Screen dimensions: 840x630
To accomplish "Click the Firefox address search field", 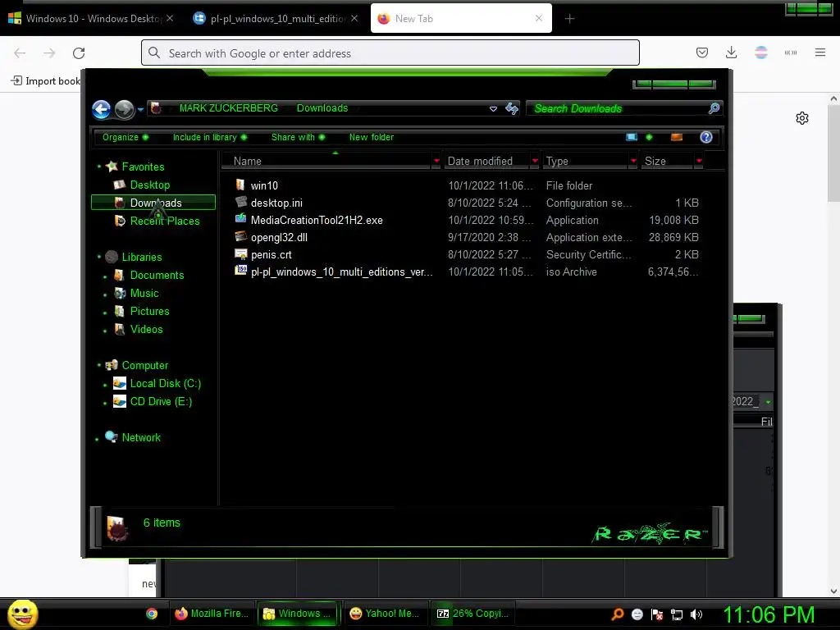I will 390,53.
